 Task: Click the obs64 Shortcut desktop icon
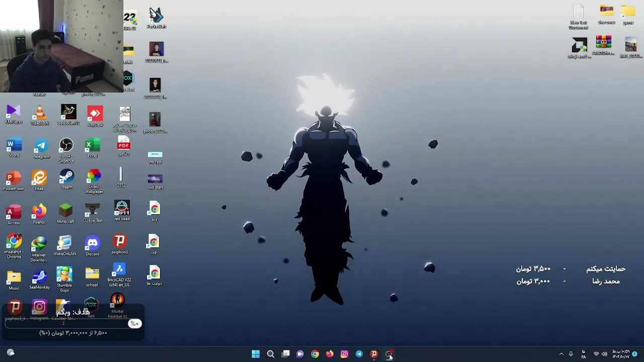pyautogui.click(x=66, y=150)
